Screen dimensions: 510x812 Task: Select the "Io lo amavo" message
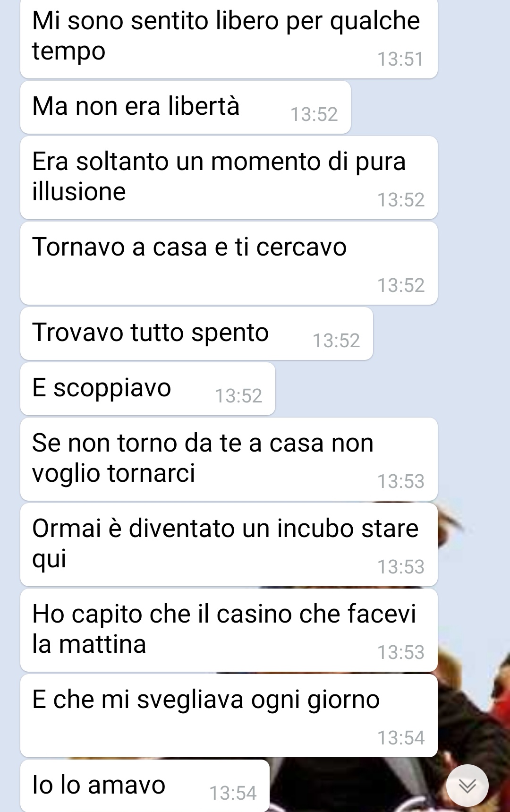tap(145, 786)
